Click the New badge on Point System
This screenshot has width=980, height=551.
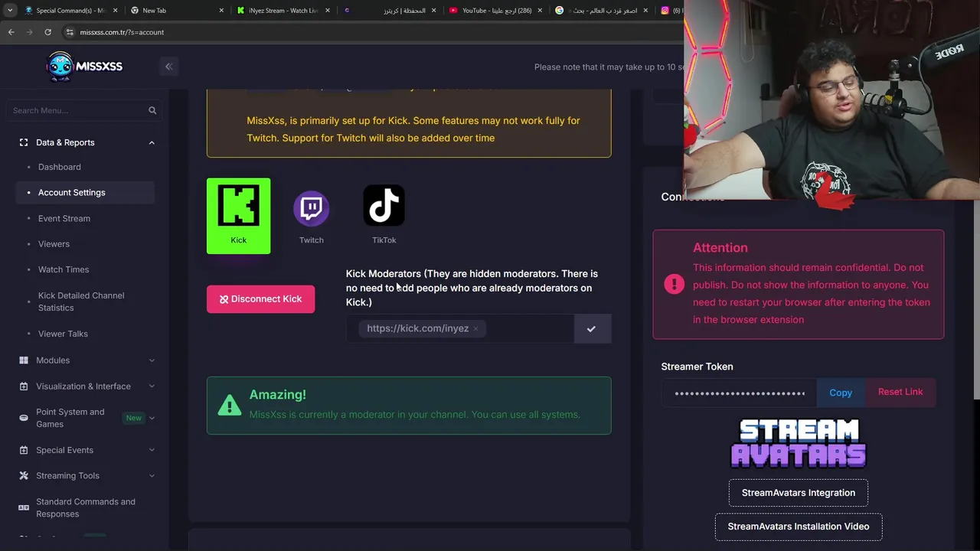133,418
